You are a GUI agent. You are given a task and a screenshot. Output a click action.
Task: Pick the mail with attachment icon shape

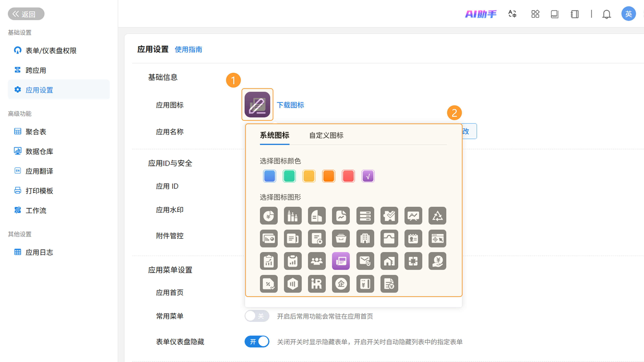[365, 261]
